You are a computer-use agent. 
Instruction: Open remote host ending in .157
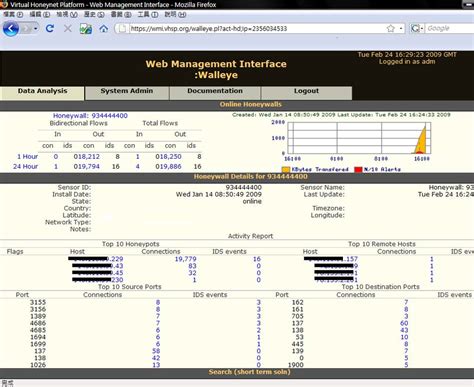[331, 259]
